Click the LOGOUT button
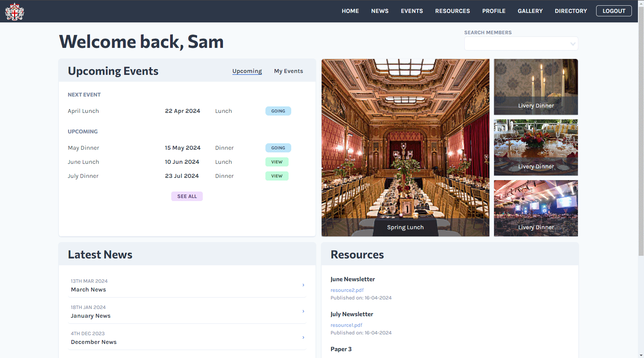The width and height of the screenshot is (644, 358). pyautogui.click(x=614, y=11)
